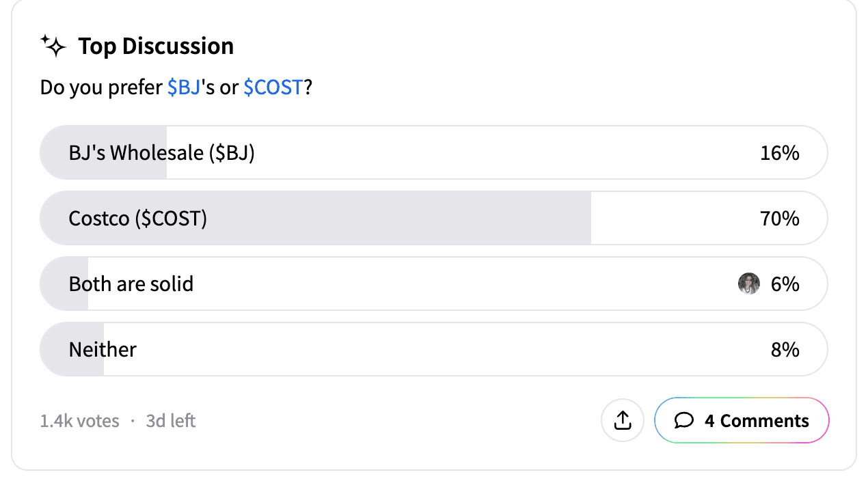868x481 pixels.
Task: Open the 4 Comments button
Action: tap(742, 421)
